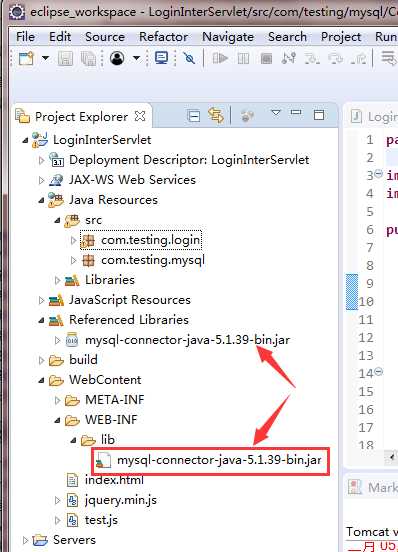Screen dimensions: 398x552
Task: Minimize the Project Explorer view
Action: click(x=296, y=112)
